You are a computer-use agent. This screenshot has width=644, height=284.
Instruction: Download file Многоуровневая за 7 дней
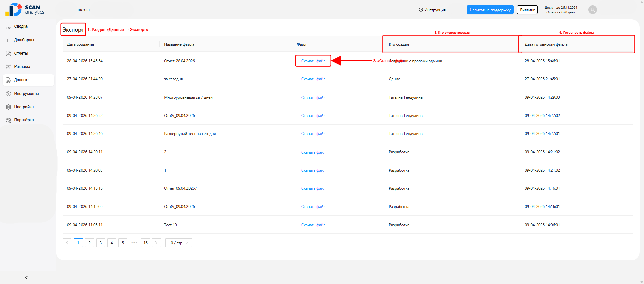click(x=313, y=98)
